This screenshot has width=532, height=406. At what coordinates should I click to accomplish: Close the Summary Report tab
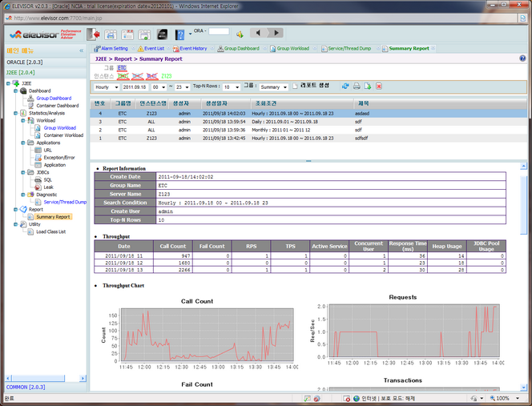click(x=433, y=48)
